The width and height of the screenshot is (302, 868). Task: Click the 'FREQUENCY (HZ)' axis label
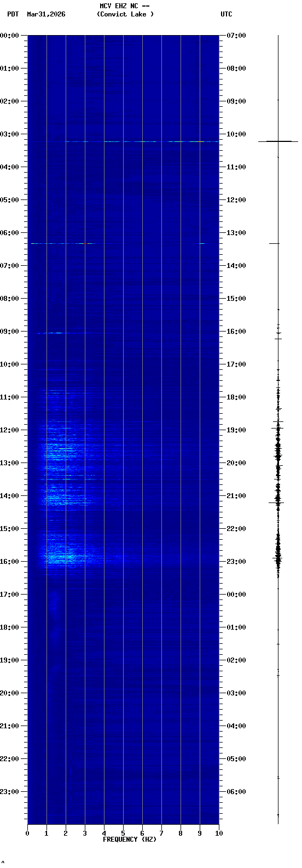130,840
